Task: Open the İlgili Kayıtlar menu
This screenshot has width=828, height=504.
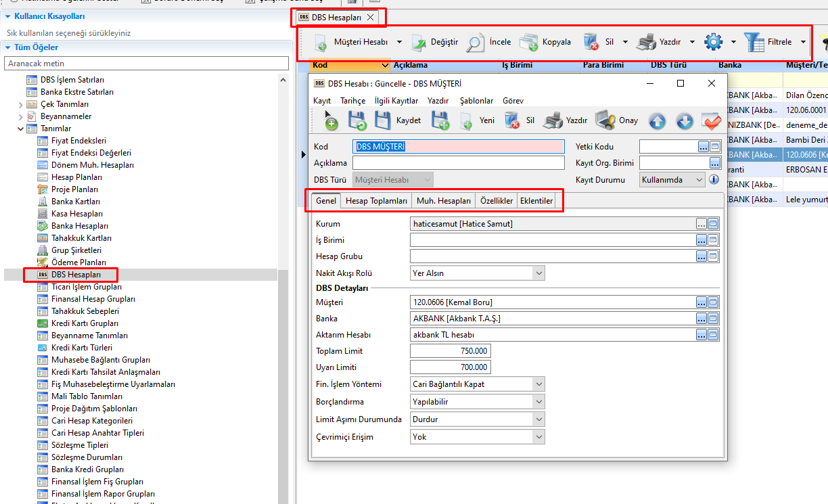Action: click(396, 101)
